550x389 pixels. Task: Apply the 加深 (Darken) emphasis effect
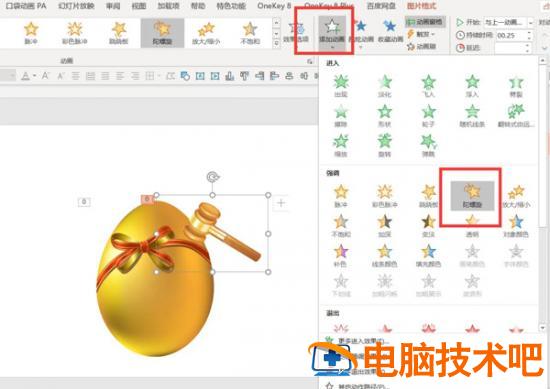385,226
